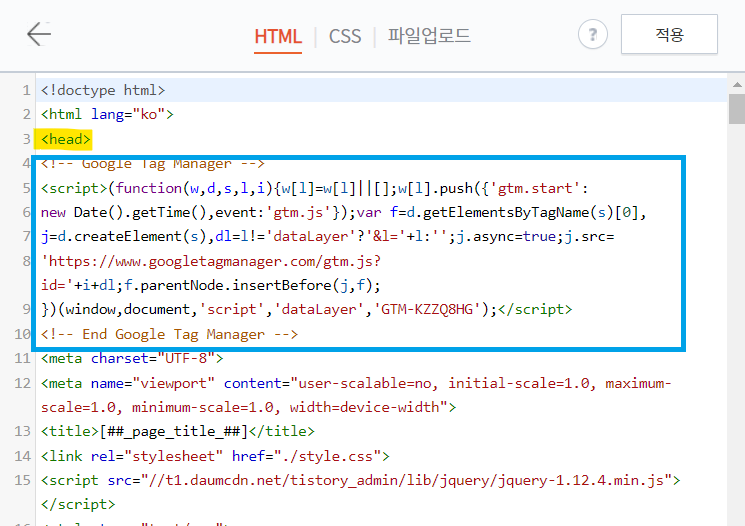The image size is (745, 526).
Task: Click the 적용 apply button
Action: pyautogui.click(x=669, y=34)
